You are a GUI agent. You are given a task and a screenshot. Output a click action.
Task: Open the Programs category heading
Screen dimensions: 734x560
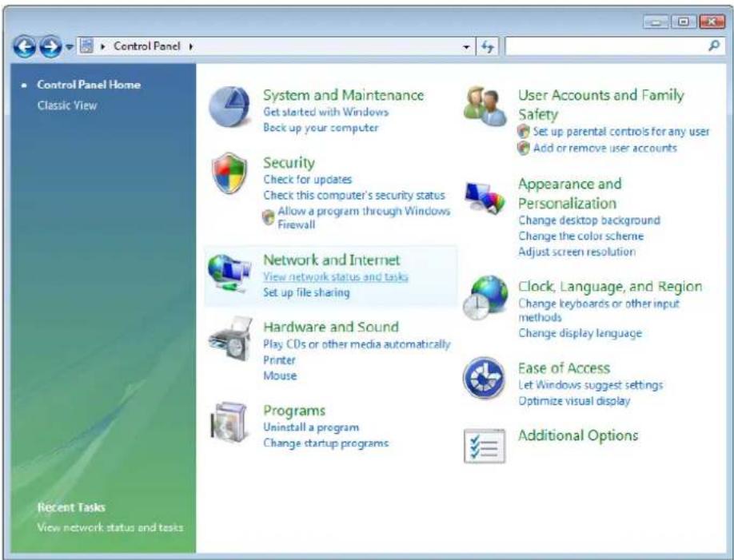294,411
